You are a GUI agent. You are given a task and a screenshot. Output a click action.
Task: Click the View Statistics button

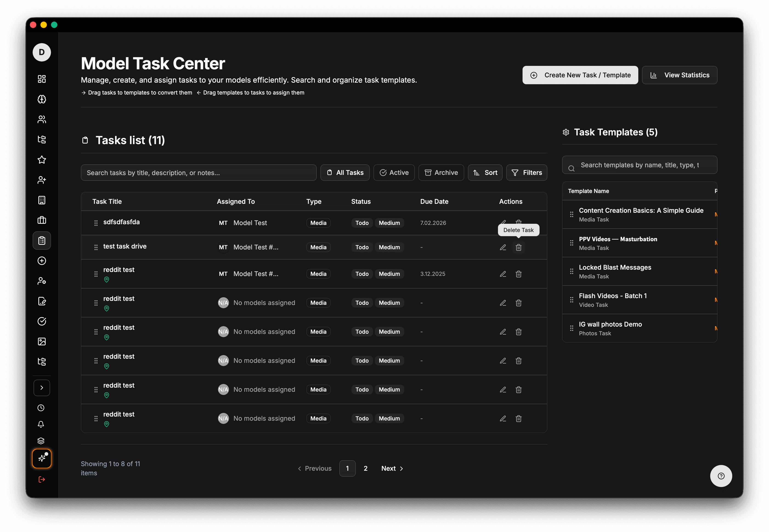coord(680,75)
